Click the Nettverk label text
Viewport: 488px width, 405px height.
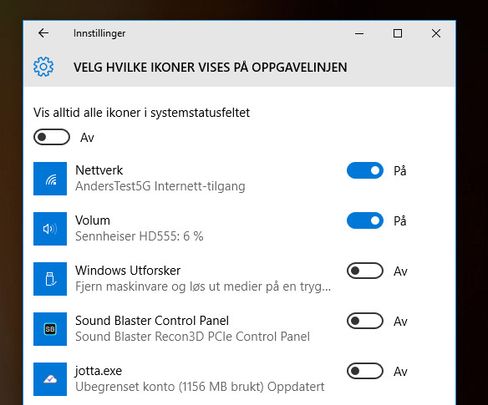click(x=99, y=170)
